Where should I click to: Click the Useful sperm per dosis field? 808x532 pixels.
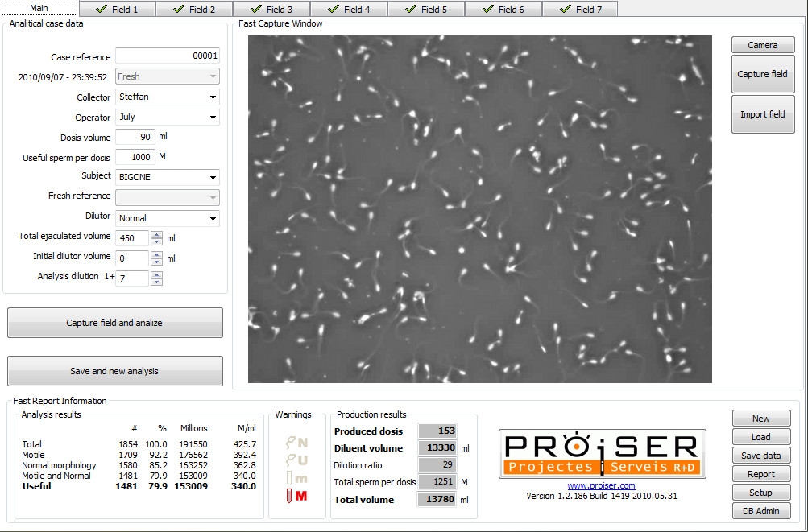(135, 157)
